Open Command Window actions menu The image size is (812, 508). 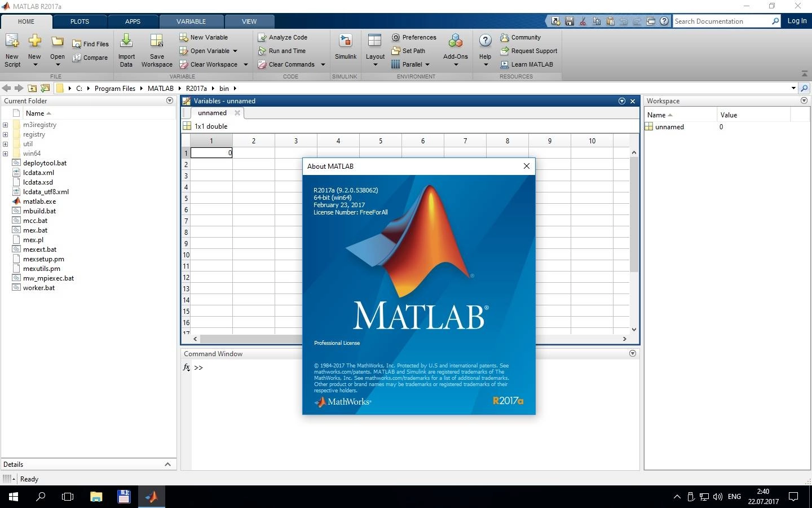coord(633,353)
